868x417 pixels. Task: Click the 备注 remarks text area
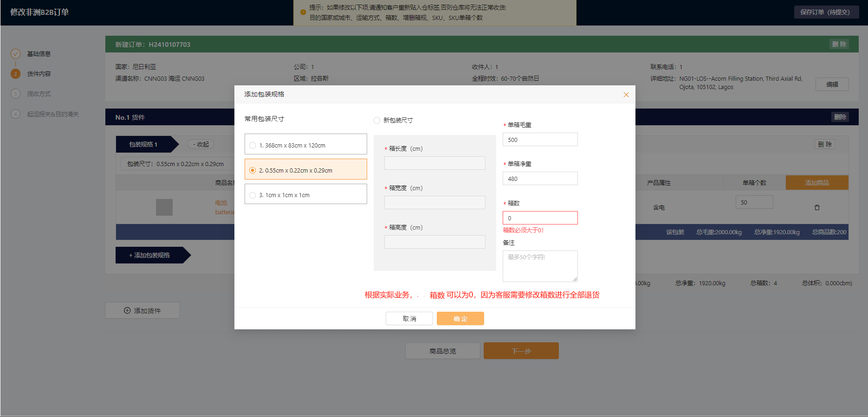540,266
